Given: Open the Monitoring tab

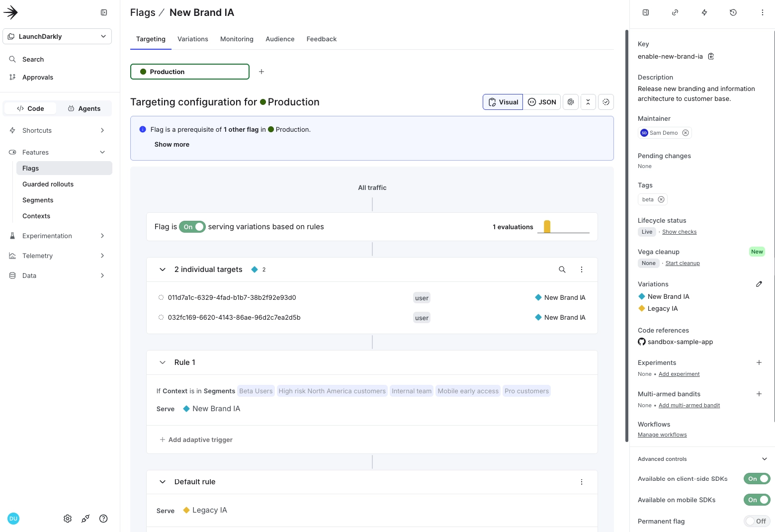Looking at the screenshot, I should click(x=237, y=39).
